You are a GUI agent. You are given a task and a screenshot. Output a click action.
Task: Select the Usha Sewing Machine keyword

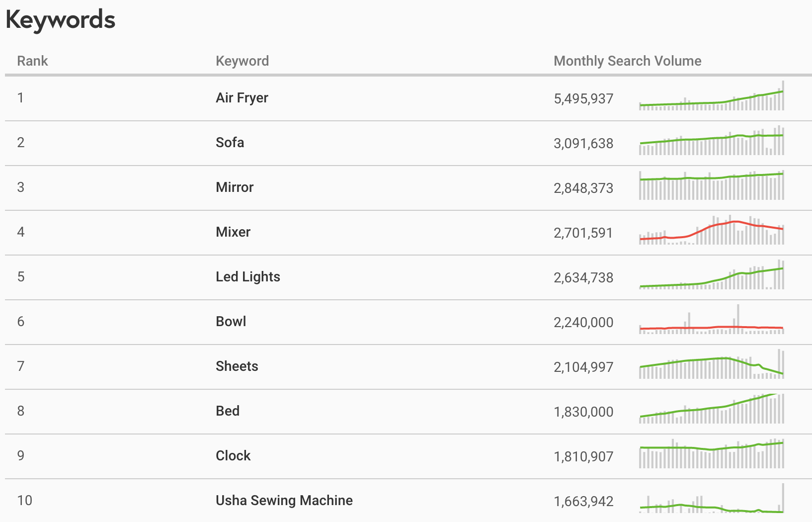pyautogui.click(x=284, y=500)
